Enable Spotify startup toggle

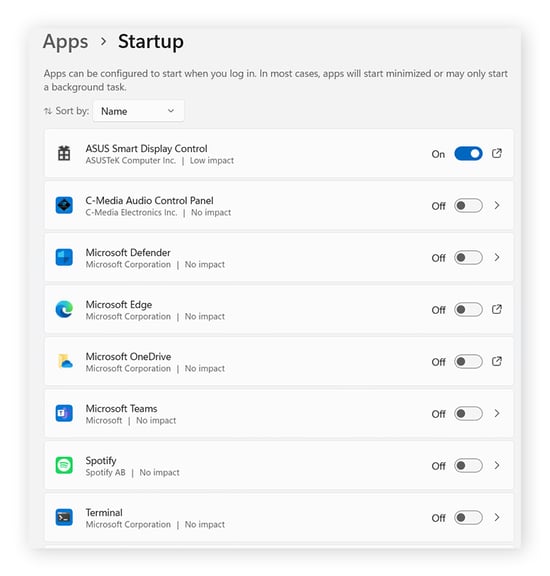tap(468, 465)
